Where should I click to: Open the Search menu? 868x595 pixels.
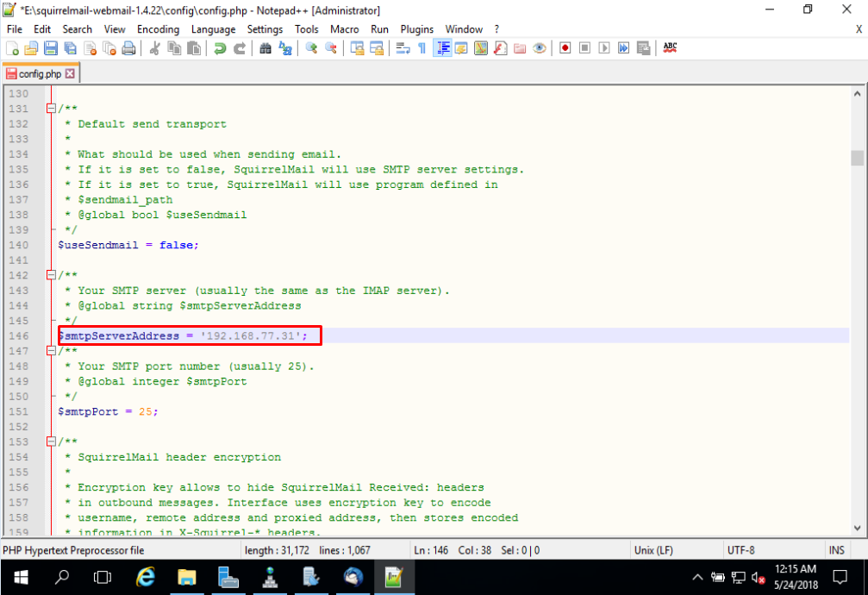click(x=77, y=29)
